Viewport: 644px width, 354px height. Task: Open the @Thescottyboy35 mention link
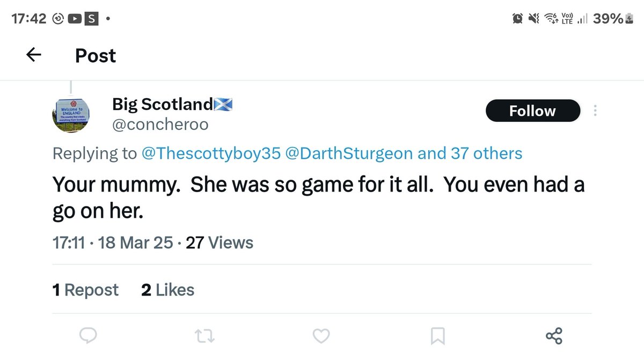210,154
